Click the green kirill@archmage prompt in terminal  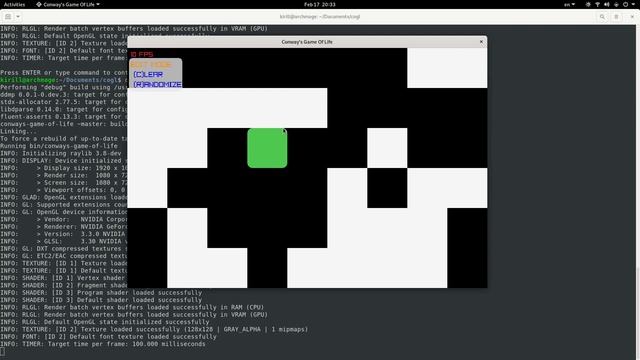28,80
